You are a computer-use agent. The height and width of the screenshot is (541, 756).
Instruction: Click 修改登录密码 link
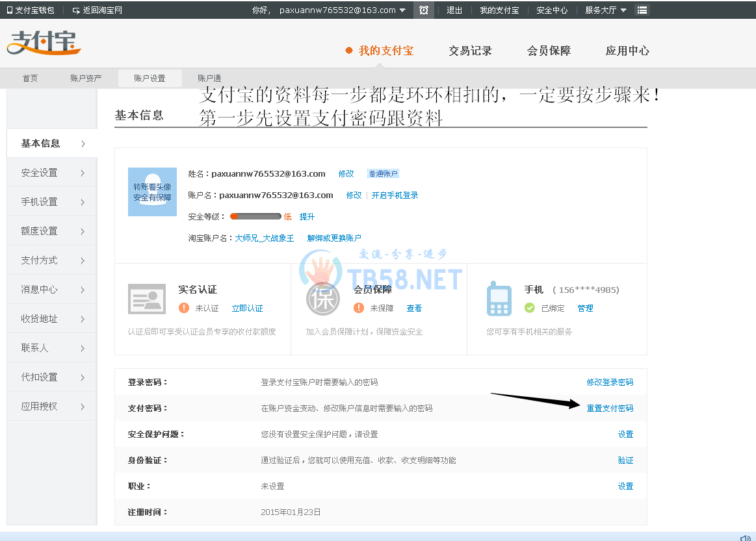click(x=610, y=382)
